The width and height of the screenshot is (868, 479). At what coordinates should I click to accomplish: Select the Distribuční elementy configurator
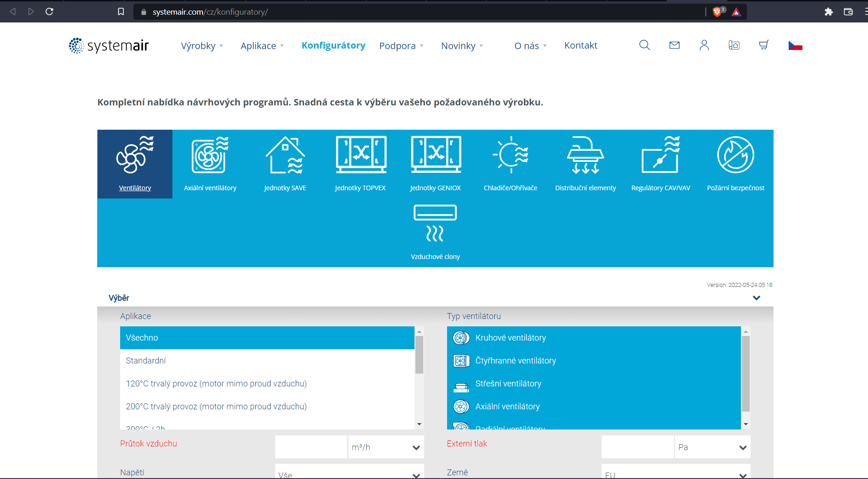click(586, 164)
